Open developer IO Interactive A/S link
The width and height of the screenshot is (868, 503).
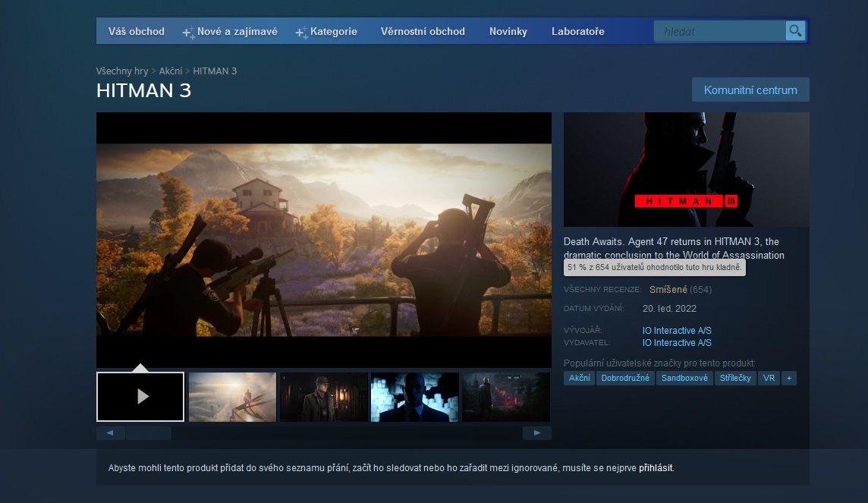tap(677, 330)
